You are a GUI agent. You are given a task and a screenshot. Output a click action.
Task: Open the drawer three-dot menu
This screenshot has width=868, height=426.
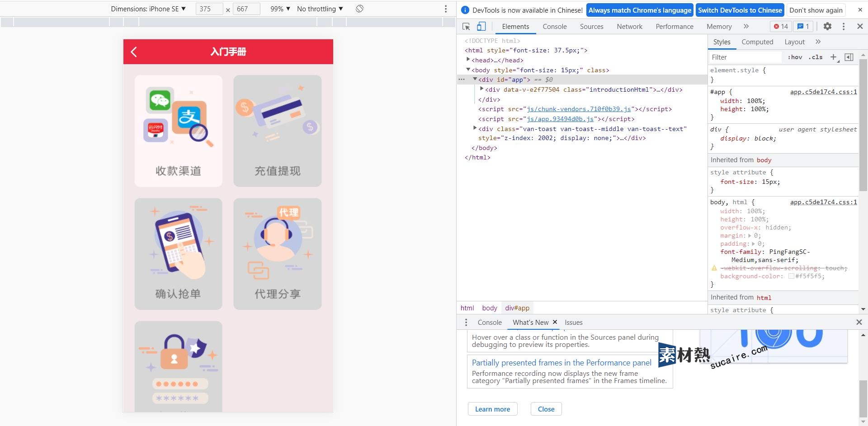click(466, 323)
